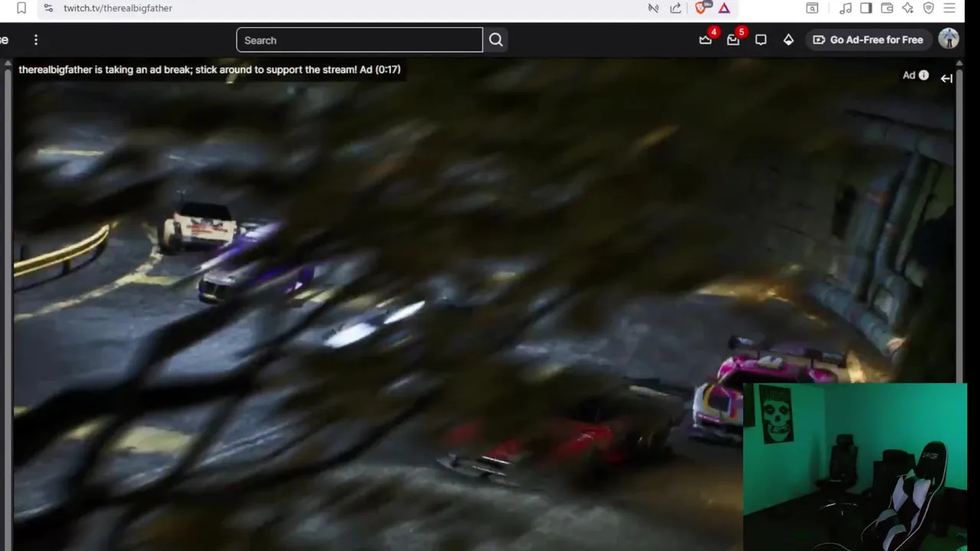The width and height of the screenshot is (980, 551).
Task: Click the Ad info circle icon
Action: click(x=923, y=75)
